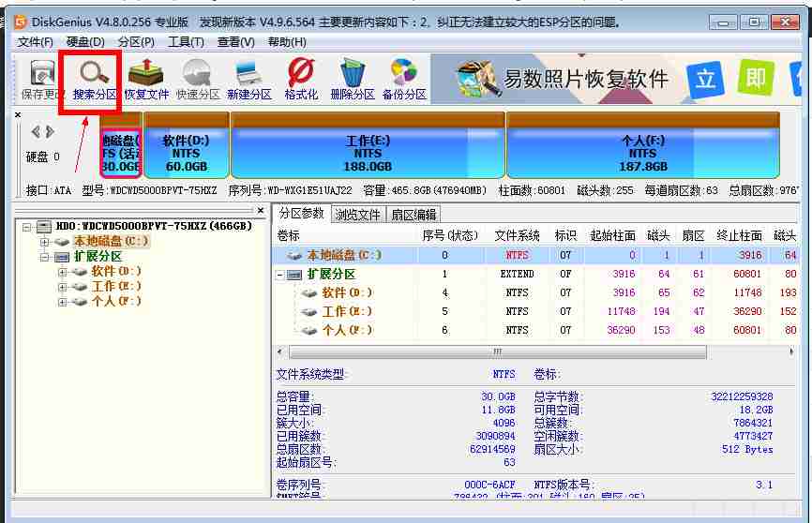Click the horizontal scrollbar thumb of partition table

[497, 352]
